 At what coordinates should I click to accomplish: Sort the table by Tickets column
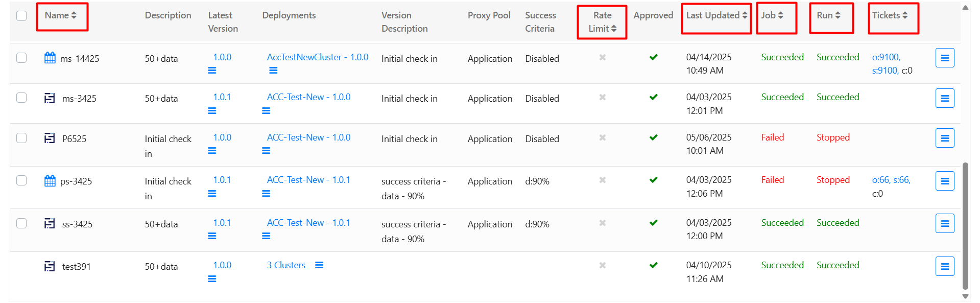pos(890,15)
